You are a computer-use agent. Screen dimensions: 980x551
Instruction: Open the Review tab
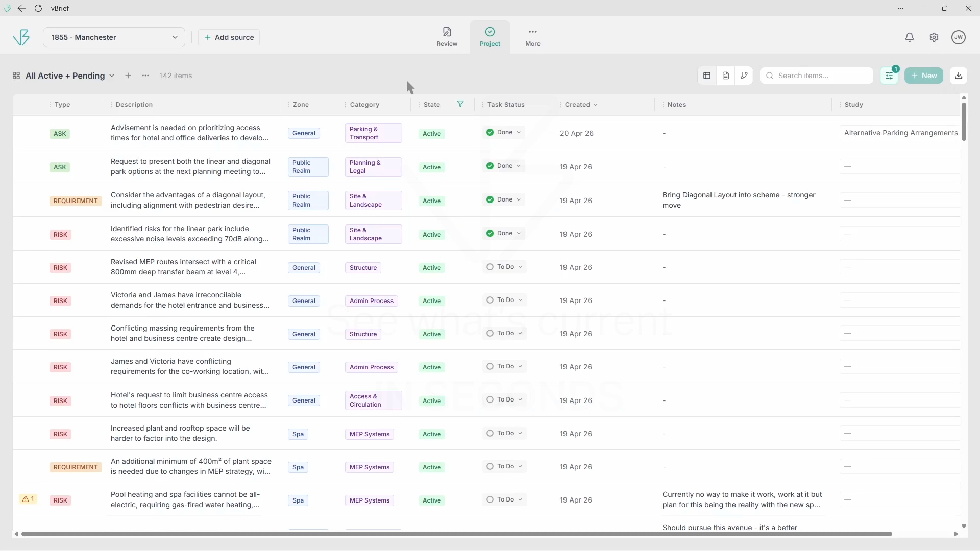[447, 37]
